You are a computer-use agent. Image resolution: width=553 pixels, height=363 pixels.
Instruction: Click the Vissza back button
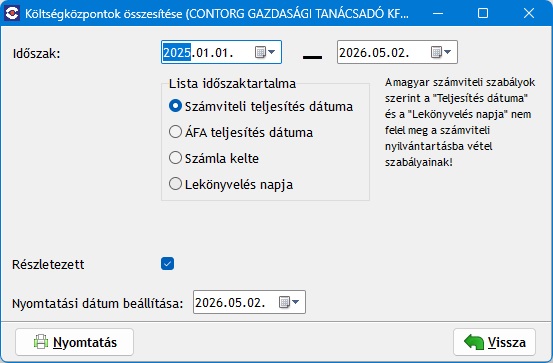494,342
